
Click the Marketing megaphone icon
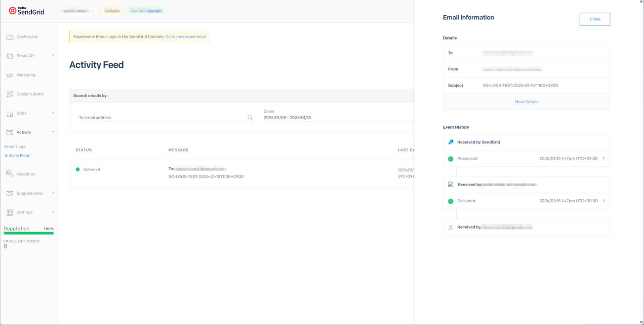point(10,75)
